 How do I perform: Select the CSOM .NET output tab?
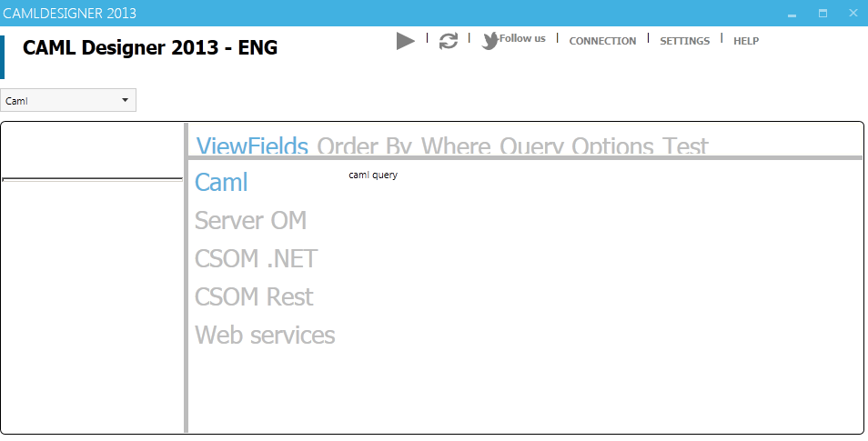click(x=257, y=258)
